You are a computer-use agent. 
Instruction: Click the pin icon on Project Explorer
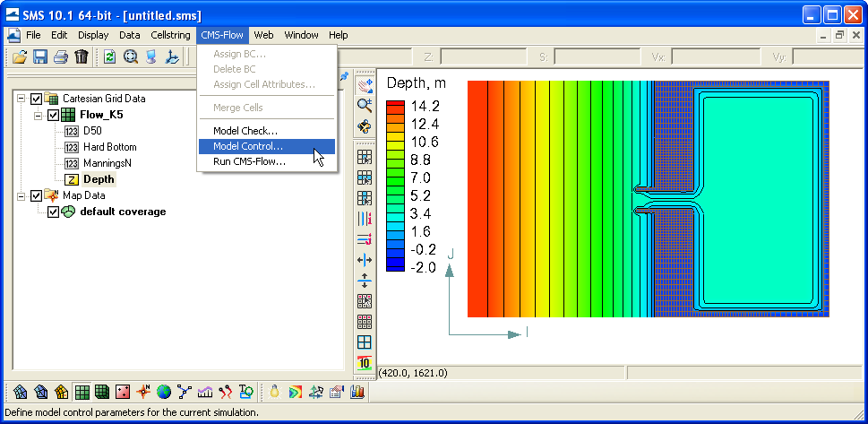[x=344, y=76]
